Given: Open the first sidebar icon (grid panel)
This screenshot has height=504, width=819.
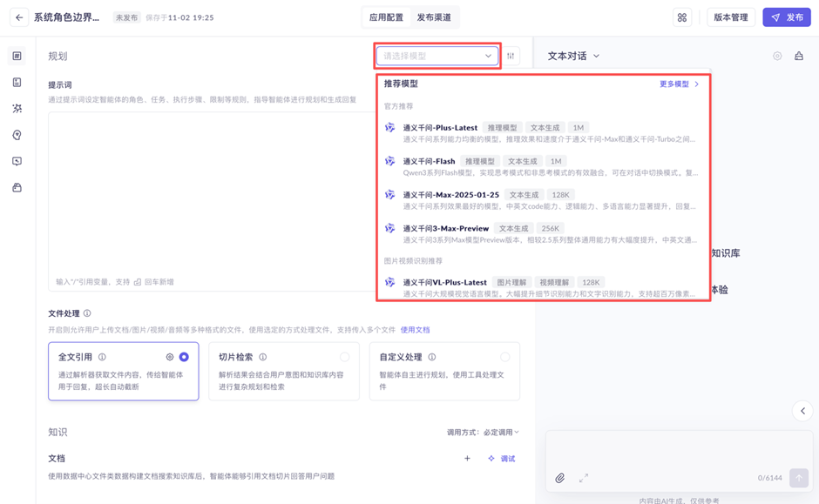Looking at the screenshot, I should 17,56.
